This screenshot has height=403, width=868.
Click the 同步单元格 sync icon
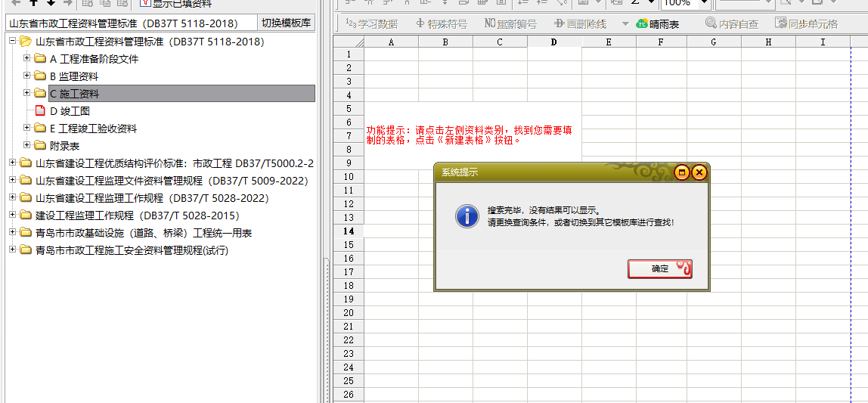(x=780, y=23)
